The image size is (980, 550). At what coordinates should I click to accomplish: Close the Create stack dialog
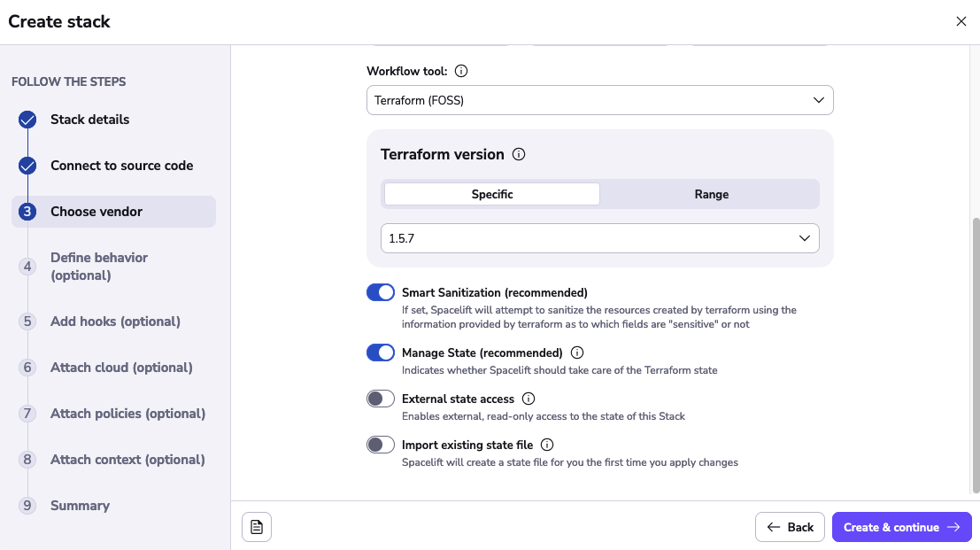point(961,22)
